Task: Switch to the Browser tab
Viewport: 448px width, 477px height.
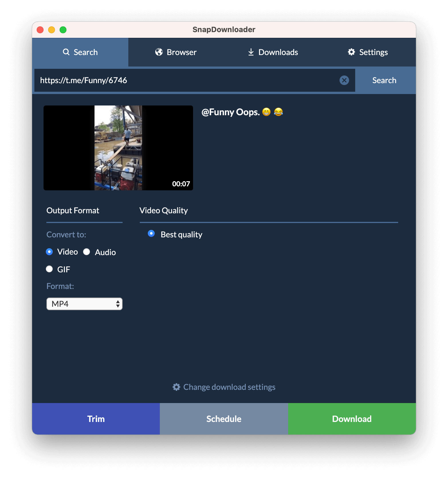Action: (x=176, y=52)
